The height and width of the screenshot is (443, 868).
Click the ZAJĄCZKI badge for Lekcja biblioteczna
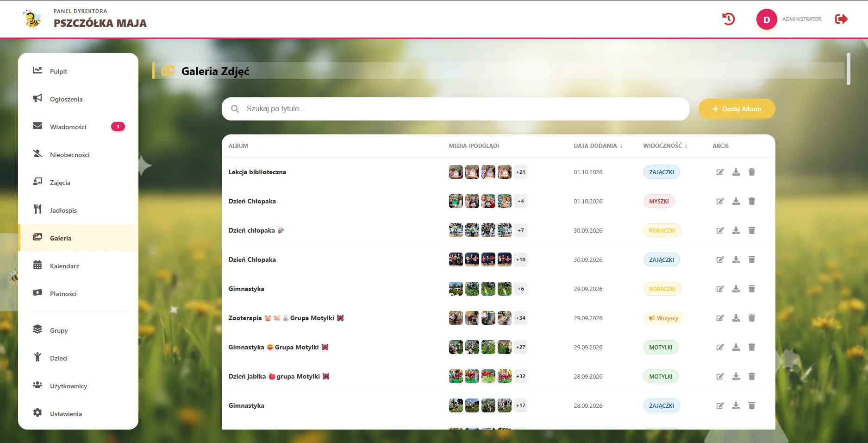pyautogui.click(x=662, y=172)
